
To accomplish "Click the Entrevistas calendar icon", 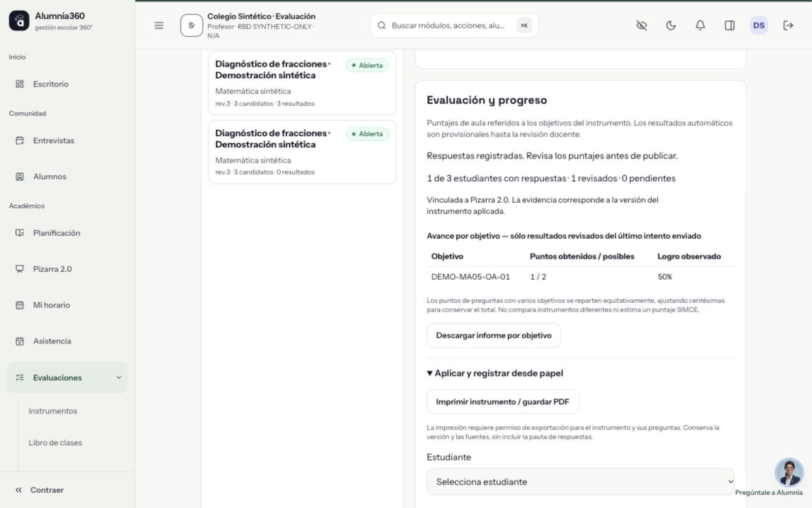I will pyautogui.click(x=20, y=141).
